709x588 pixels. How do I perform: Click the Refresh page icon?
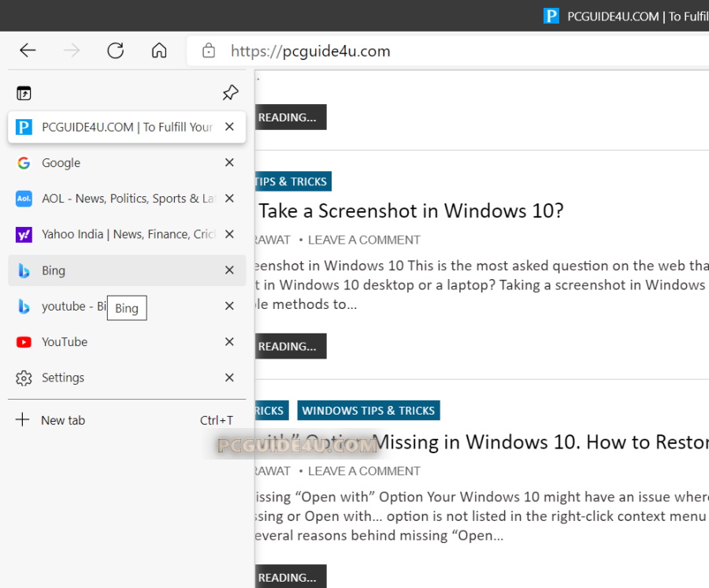pos(116,51)
